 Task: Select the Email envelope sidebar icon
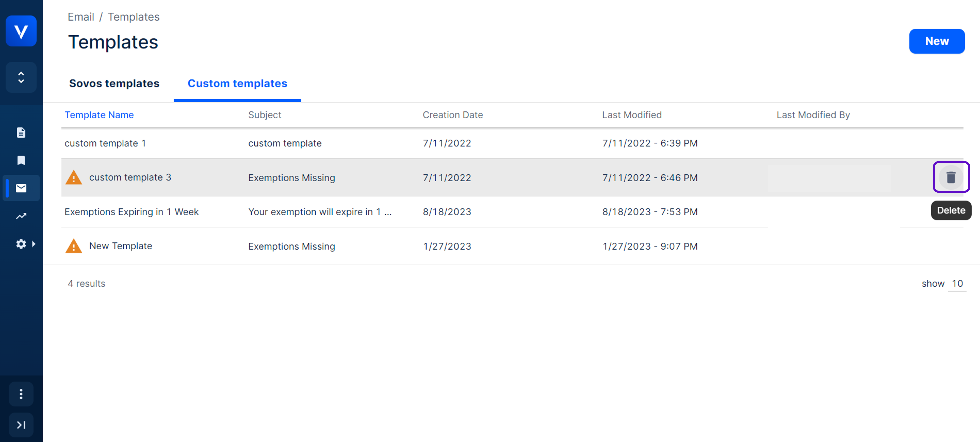[x=21, y=188]
